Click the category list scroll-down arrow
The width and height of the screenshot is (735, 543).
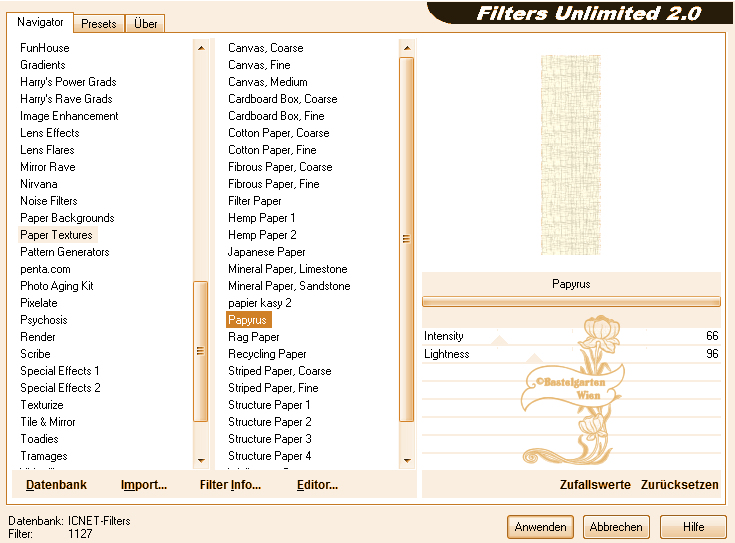pyautogui.click(x=201, y=460)
